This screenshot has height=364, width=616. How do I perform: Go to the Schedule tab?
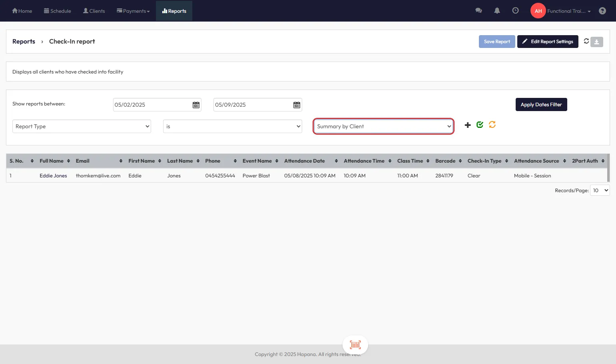(x=58, y=11)
